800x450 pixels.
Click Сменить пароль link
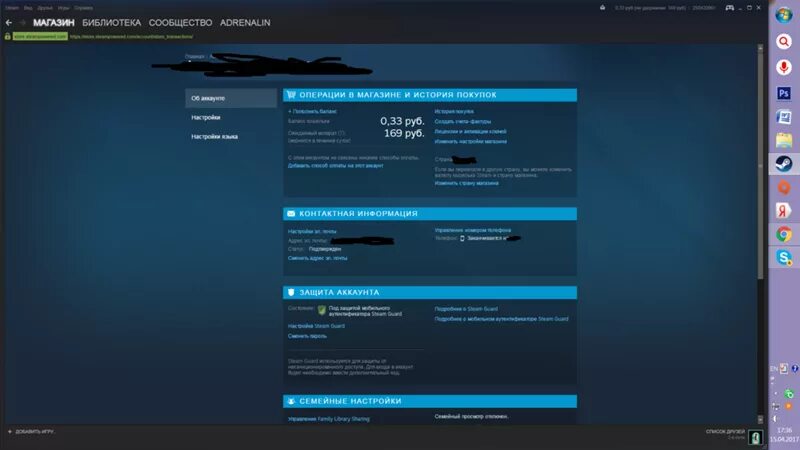(307, 336)
